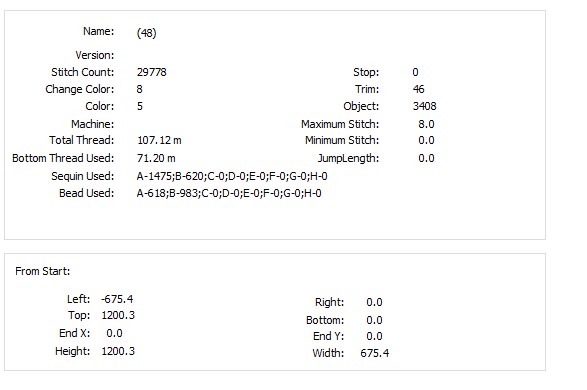
Task: Select the Object value 3408
Action: [x=425, y=106]
